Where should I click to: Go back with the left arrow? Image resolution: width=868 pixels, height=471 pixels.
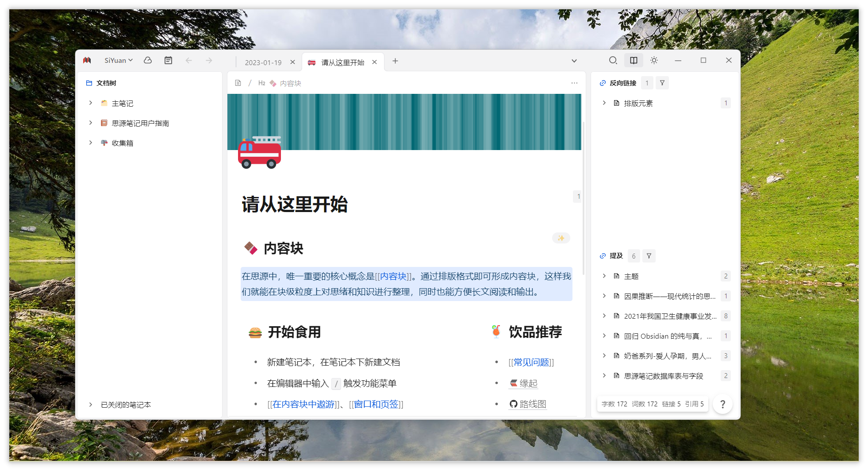coord(189,61)
